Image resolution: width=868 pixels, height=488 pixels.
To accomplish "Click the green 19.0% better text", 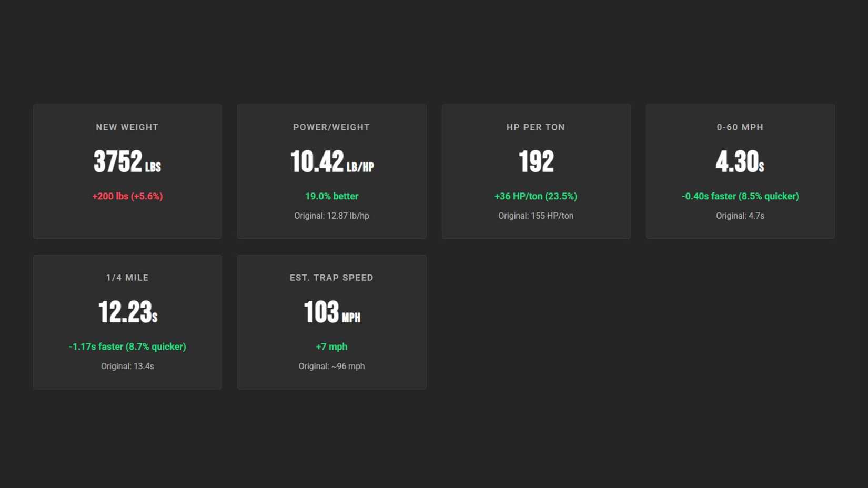I will [331, 196].
